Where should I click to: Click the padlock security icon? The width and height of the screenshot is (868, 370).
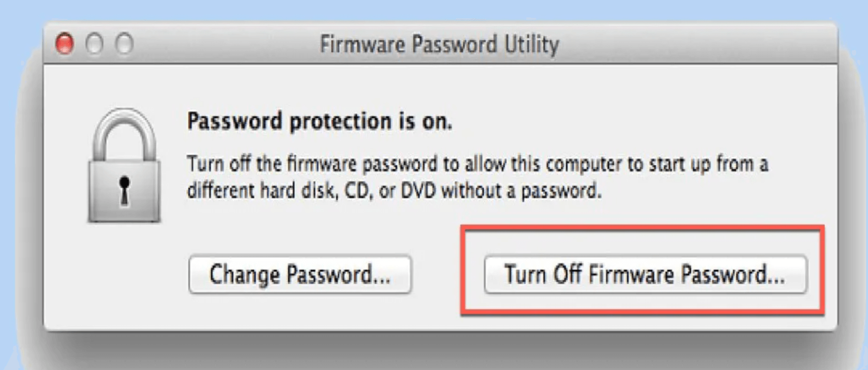point(123,165)
